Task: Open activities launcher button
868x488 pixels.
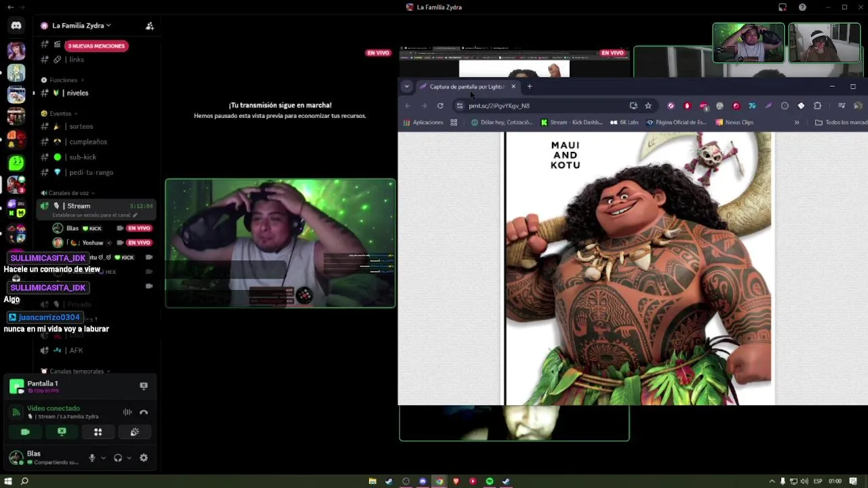Action: (98, 432)
